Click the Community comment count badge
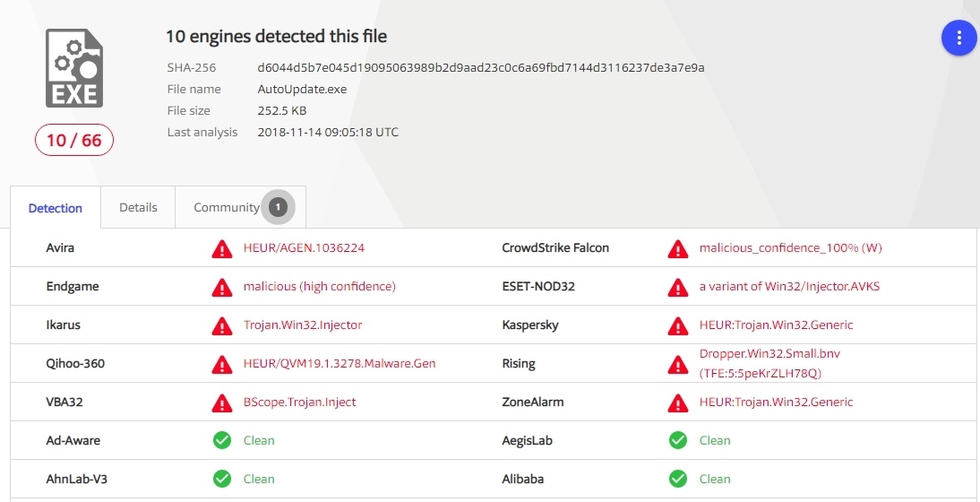The image size is (980, 502). pos(278,208)
